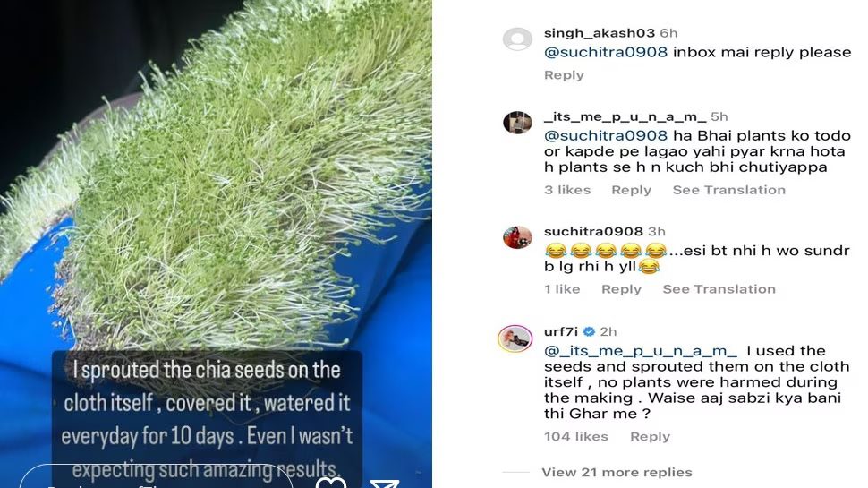The height and width of the screenshot is (488, 868).
Task: Reply to singh_akash03's comment
Action: click(564, 75)
